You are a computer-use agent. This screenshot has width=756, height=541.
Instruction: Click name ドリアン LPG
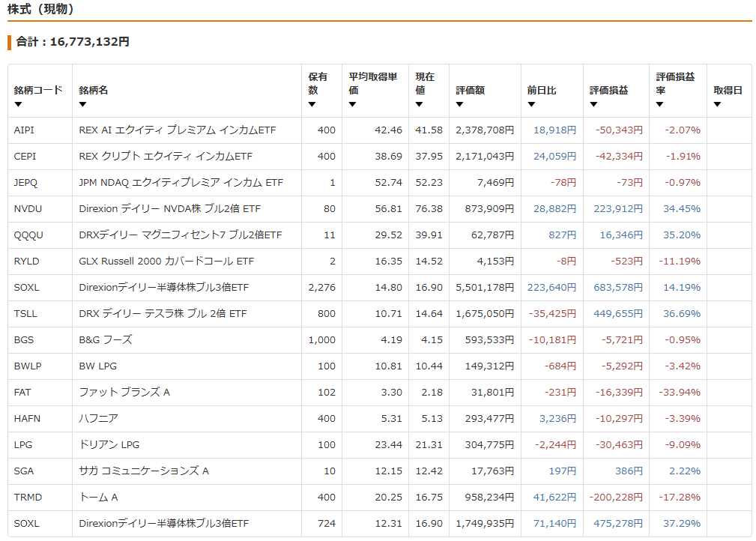[x=109, y=444]
